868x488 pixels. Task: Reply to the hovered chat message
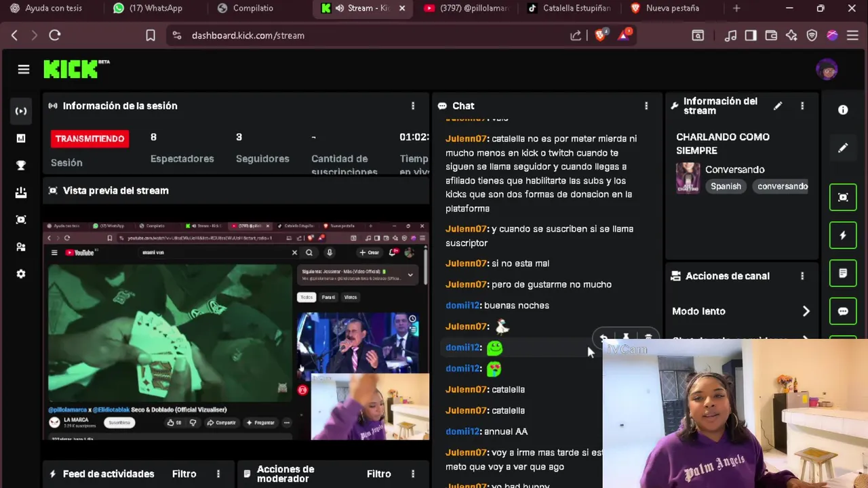(x=604, y=337)
